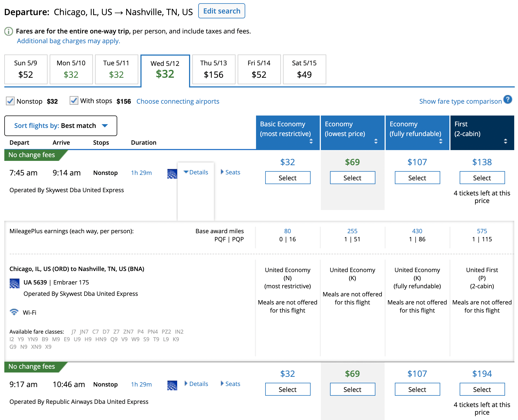518x420 pixels.
Task: Open the fare type comparison help icon
Action: tap(508, 100)
